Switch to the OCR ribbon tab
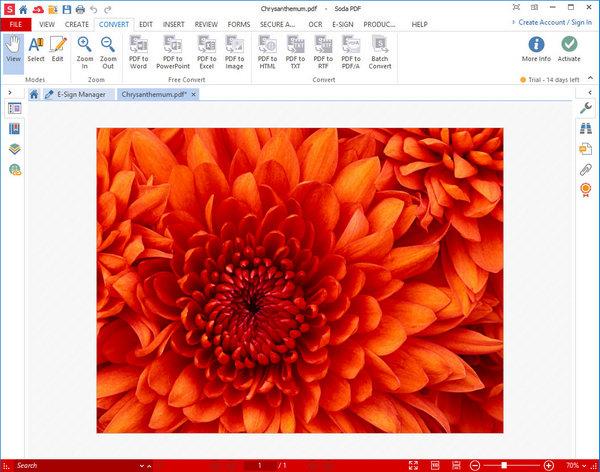The image size is (600, 472). (x=315, y=24)
